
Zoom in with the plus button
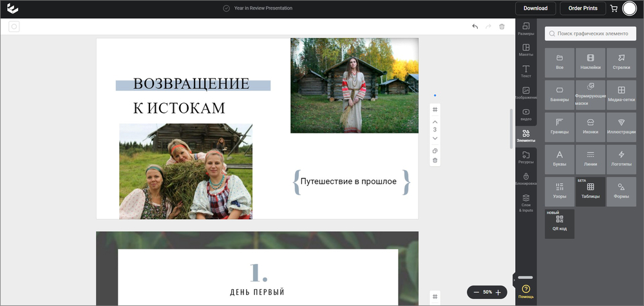tap(498, 292)
